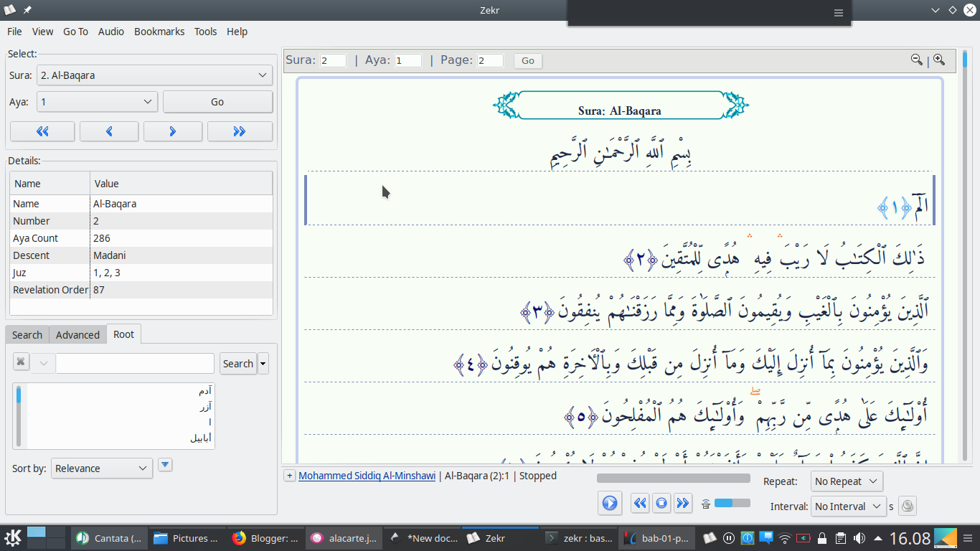Image resolution: width=980 pixels, height=551 pixels.
Task: Switch to the Advanced tab
Action: click(x=77, y=335)
